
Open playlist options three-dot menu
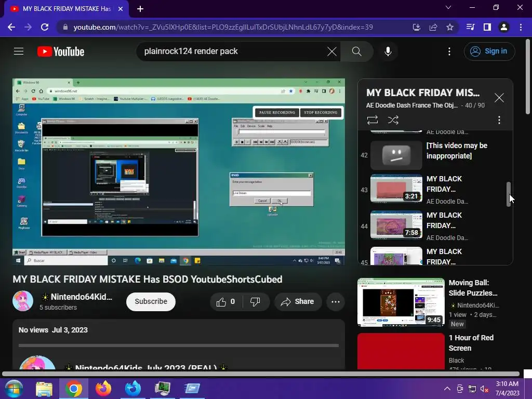pos(499,120)
